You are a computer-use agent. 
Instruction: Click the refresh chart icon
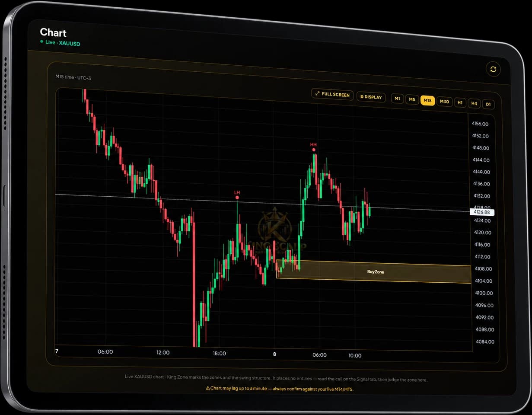click(x=493, y=69)
